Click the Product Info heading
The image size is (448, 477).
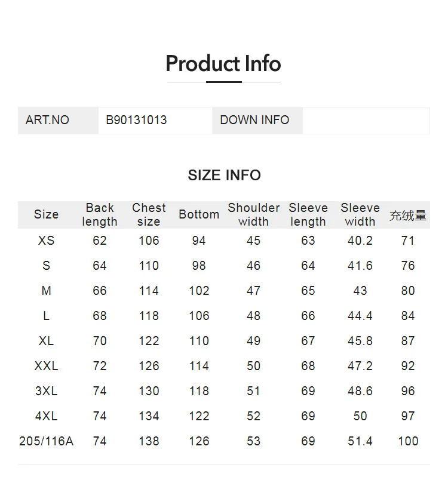click(x=223, y=63)
